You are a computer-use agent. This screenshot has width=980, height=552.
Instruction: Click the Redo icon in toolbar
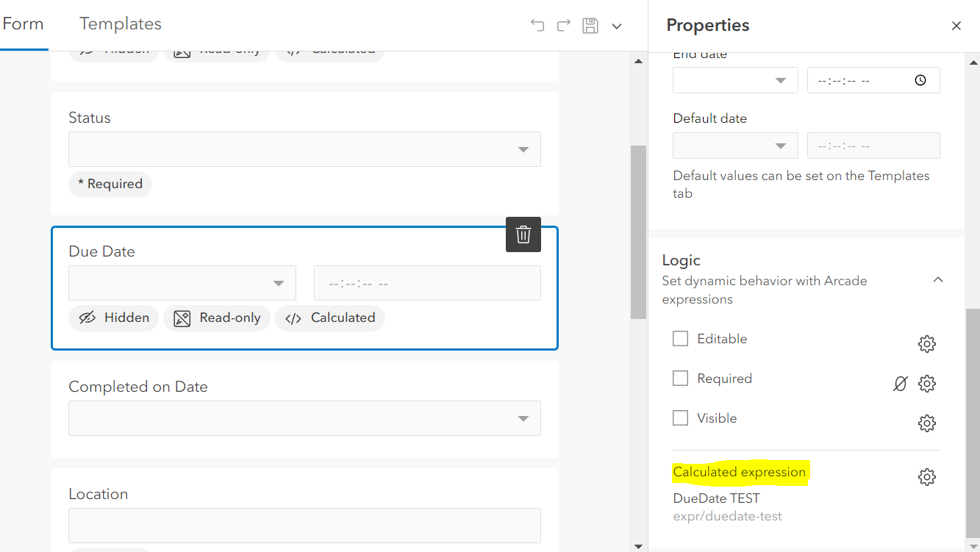[563, 24]
